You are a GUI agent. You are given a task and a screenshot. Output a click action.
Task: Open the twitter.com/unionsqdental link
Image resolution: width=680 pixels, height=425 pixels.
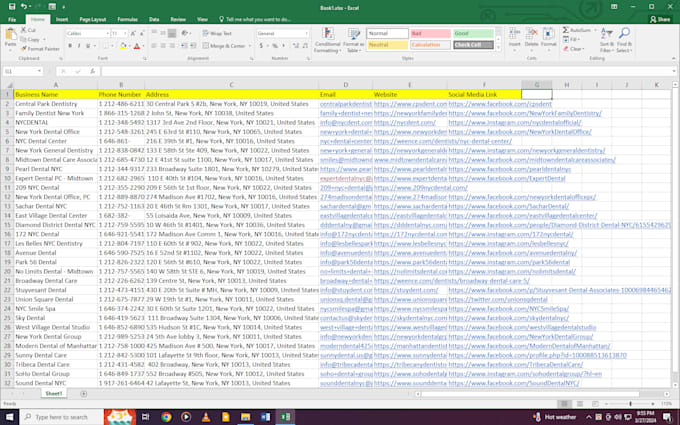pyautogui.click(x=498, y=299)
